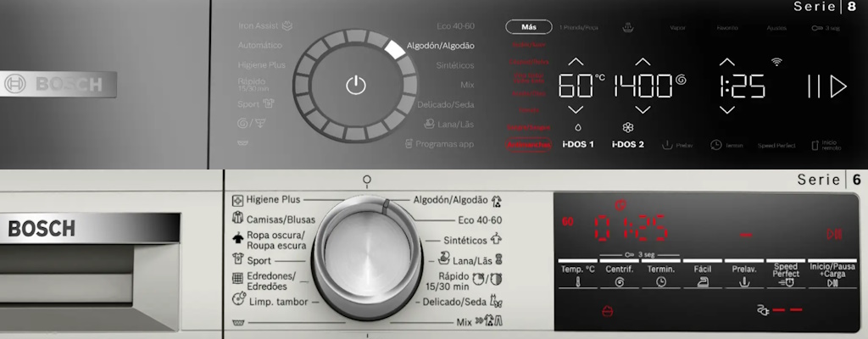Decrease temperature with arrow below 60°C
Image resolution: width=868 pixels, height=339 pixels.
[576, 109]
